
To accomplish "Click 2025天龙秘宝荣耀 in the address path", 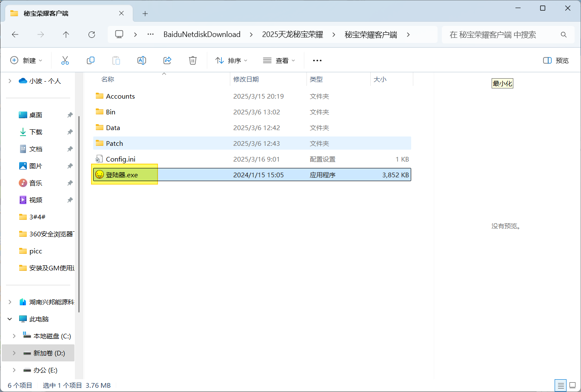I will pos(292,34).
